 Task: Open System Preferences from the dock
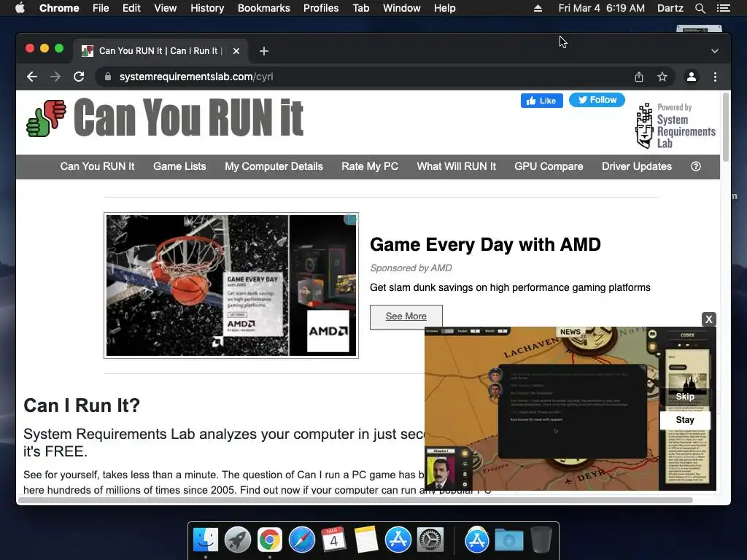[430, 540]
